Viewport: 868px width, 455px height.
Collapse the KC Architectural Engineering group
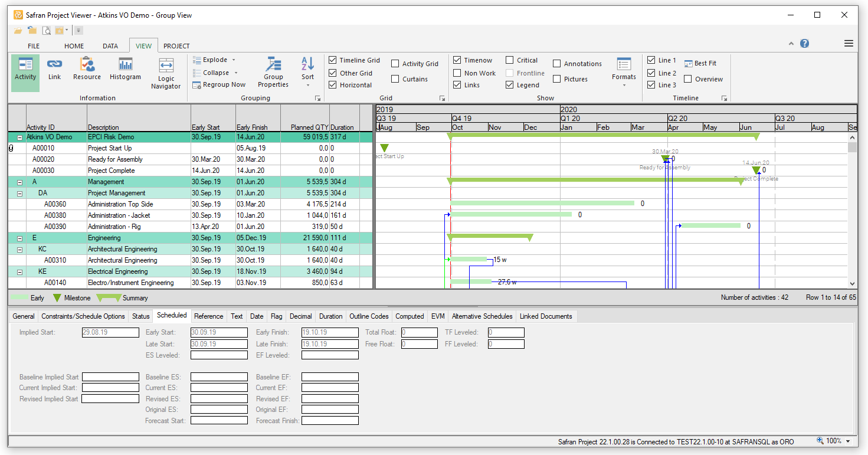[20, 250]
